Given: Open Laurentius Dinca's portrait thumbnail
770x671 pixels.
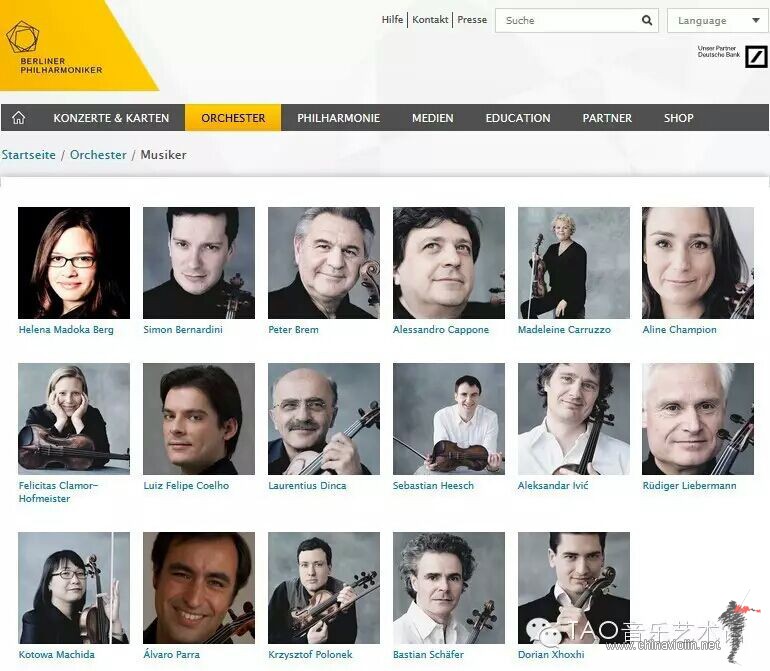Looking at the screenshot, I should point(324,419).
